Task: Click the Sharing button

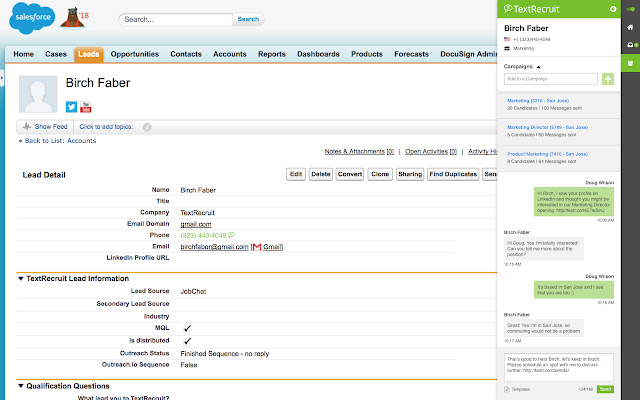Action: click(x=410, y=174)
